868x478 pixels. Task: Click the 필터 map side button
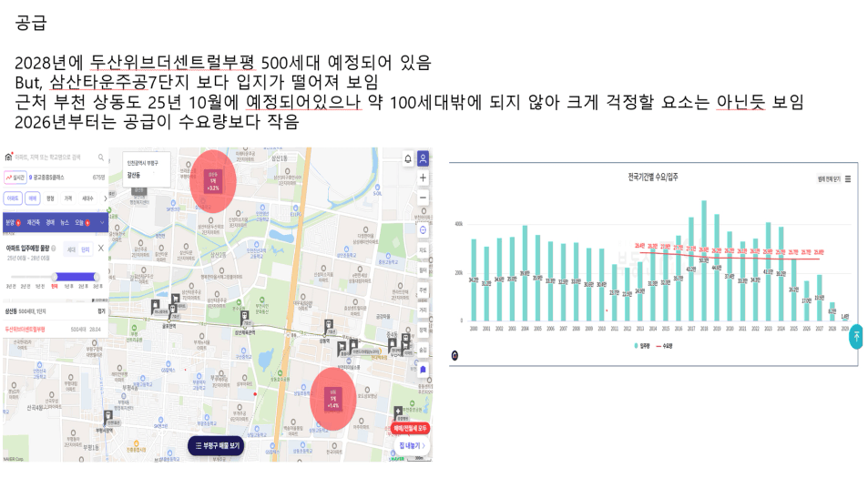coord(423,270)
